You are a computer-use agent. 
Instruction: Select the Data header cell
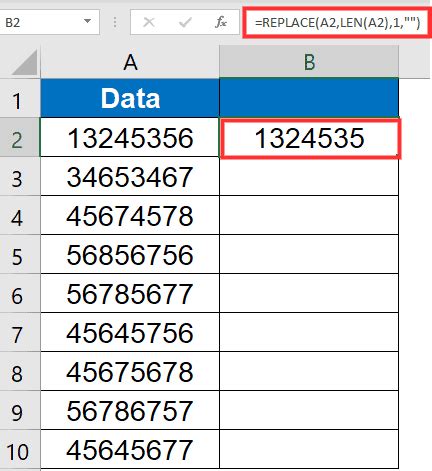pyautogui.click(x=130, y=98)
